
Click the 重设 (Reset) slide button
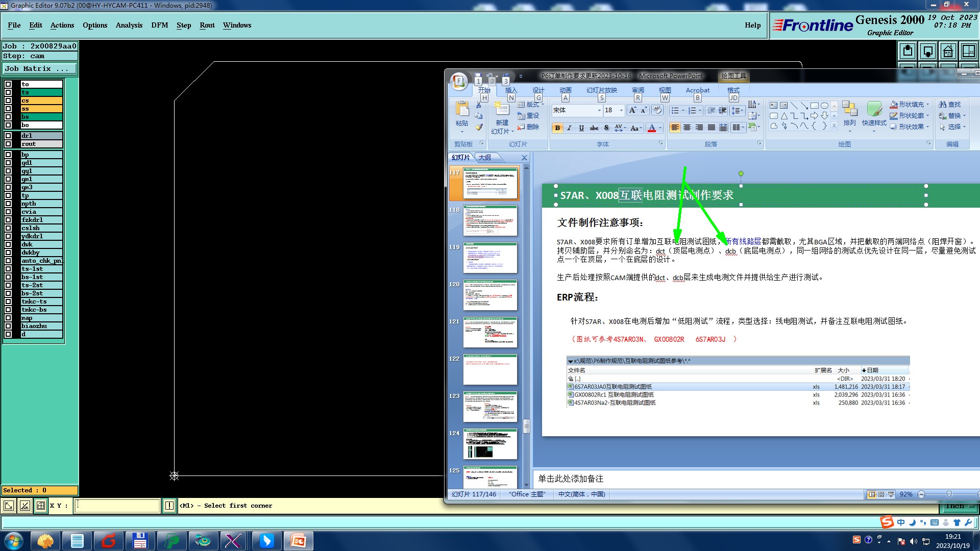[528, 116]
